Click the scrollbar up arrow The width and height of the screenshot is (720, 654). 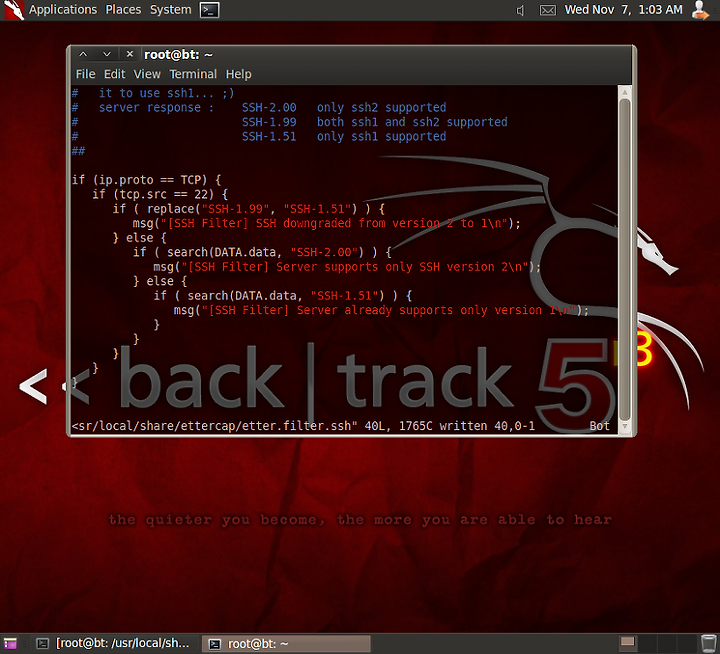tap(624, 92)
